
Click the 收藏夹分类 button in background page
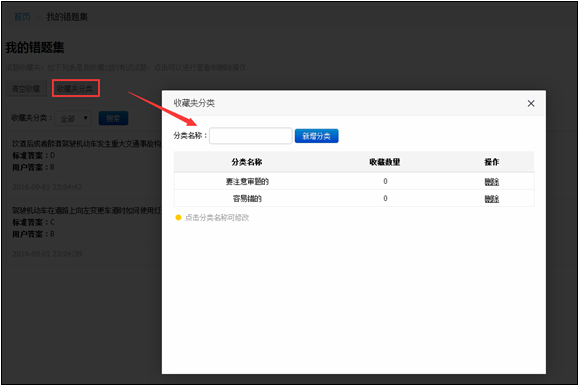click(x=75, y=88)
